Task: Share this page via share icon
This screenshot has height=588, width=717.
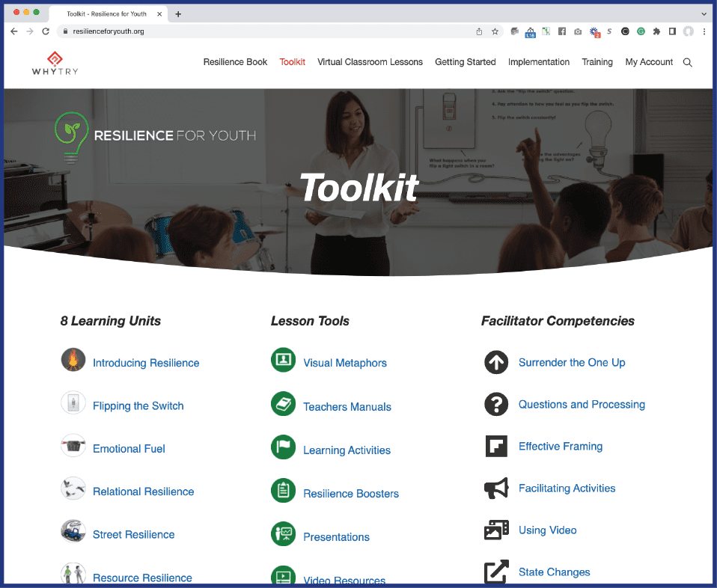Action: pos(479,31)
